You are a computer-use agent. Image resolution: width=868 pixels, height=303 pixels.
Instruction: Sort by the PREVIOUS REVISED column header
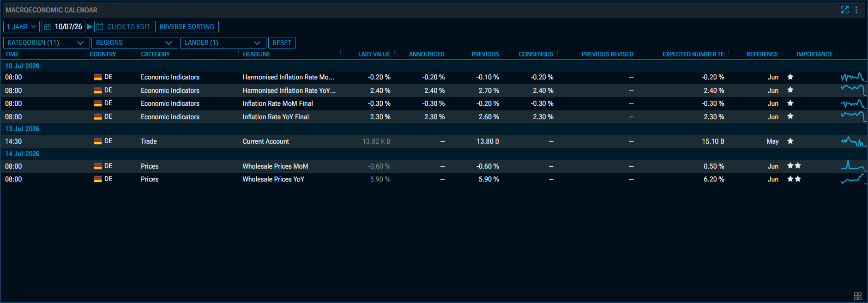[x=608, y=54]
